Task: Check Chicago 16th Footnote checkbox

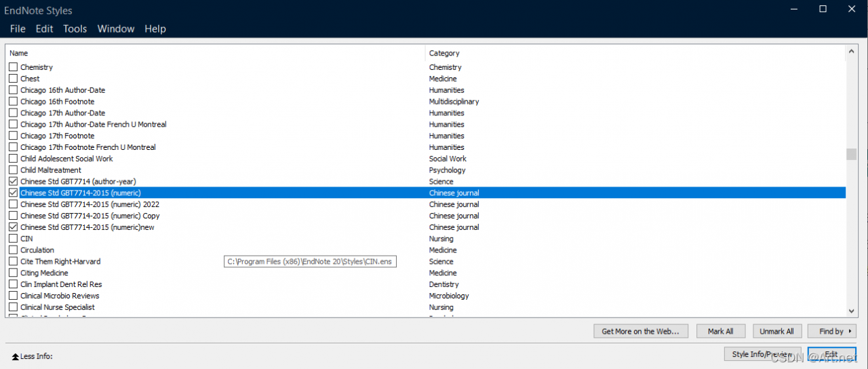Action: tap(13, 102)
